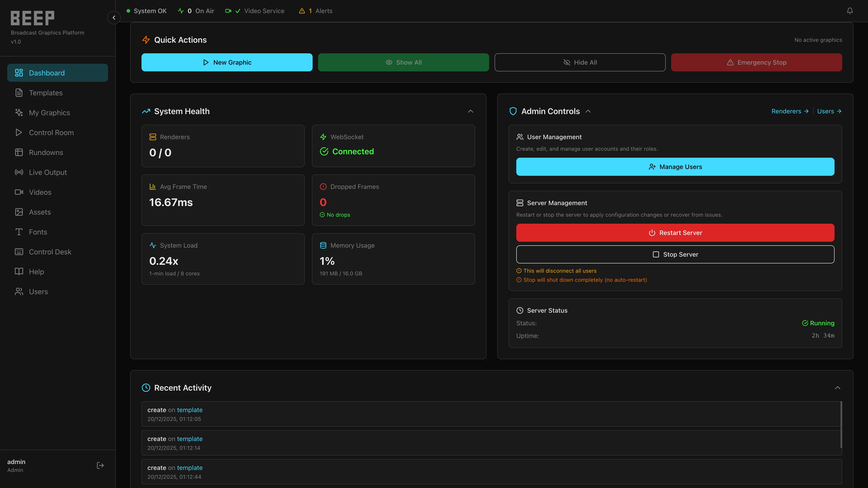
Task: Click the Manage Users button
Action: (675, 167)
